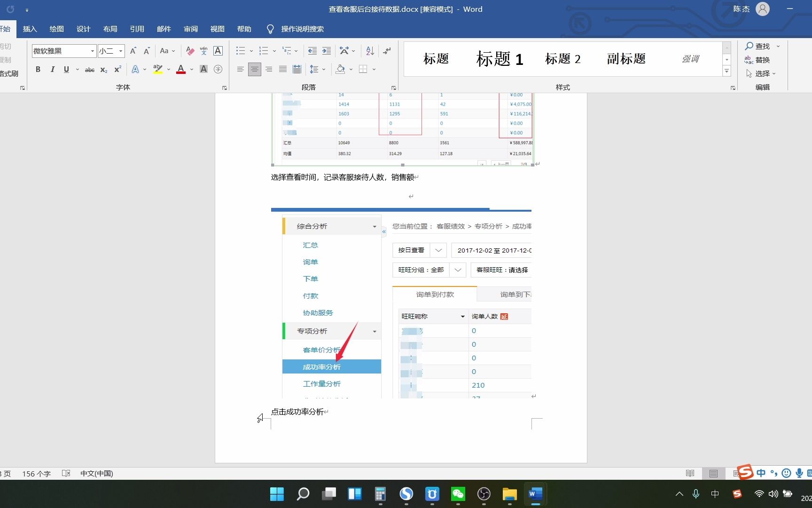This screenshot has width=812, height=508.
Task: Open the font size dropdown (小二)
Action: pyautogui.click(x=121, y=51)
